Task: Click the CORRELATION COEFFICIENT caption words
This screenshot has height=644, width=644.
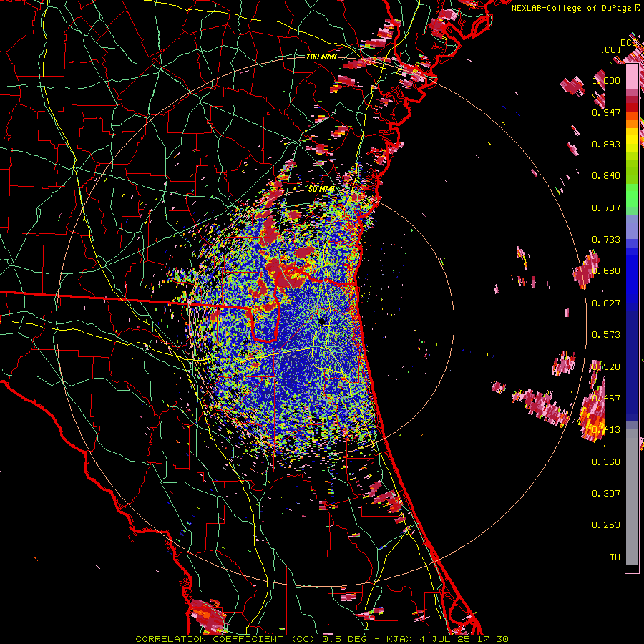Action: [209, 639]
